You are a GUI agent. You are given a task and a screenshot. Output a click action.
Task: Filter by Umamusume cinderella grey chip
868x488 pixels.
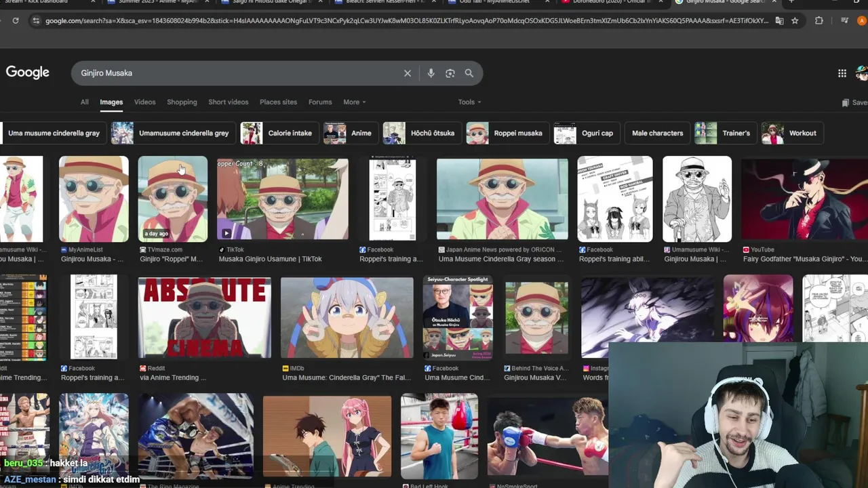pos(173,134)
